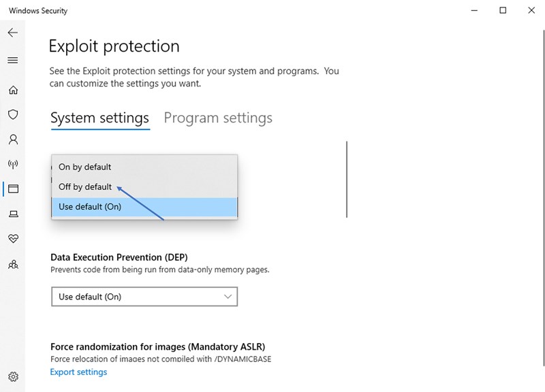Open Firewall & network protection icon
Image resolution: width=545 pixels, height=392 pixels.
tap(13, 164)
